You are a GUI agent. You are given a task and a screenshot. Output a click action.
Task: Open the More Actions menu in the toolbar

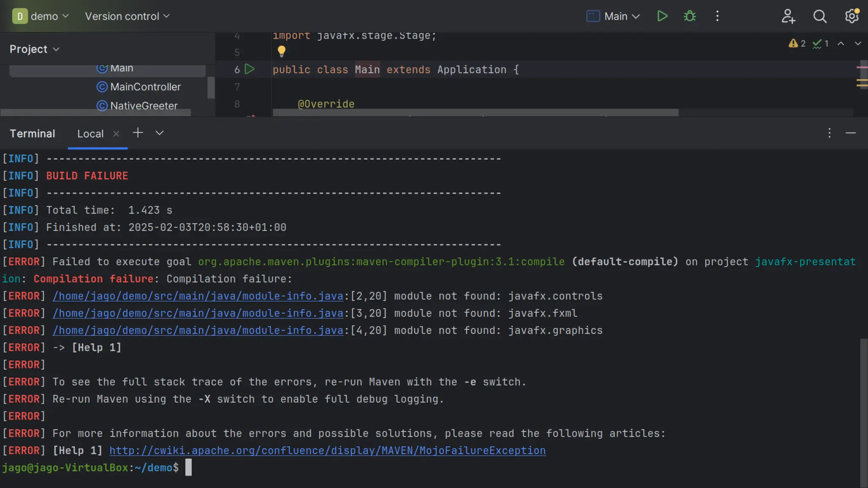tap(717, 16)
